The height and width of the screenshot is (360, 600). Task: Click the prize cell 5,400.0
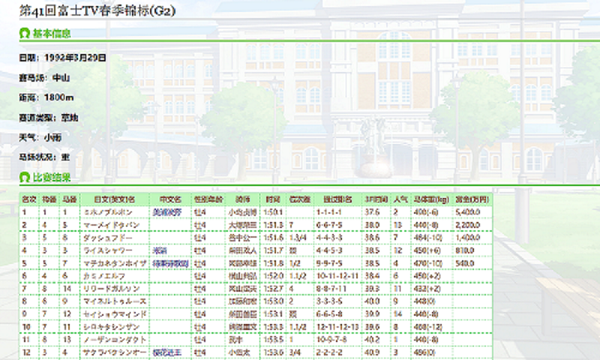pos(472,212)
